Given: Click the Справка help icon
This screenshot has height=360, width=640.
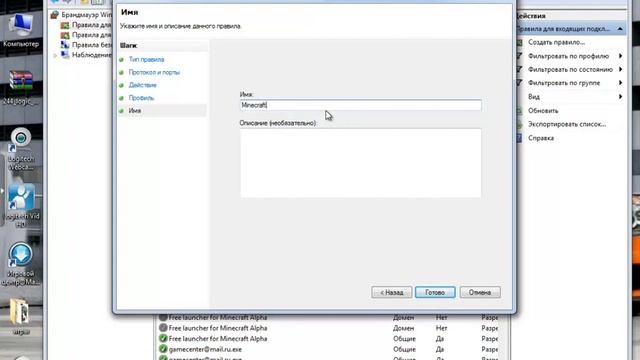Looking at the screenshot, I should [x=520, y=138].
